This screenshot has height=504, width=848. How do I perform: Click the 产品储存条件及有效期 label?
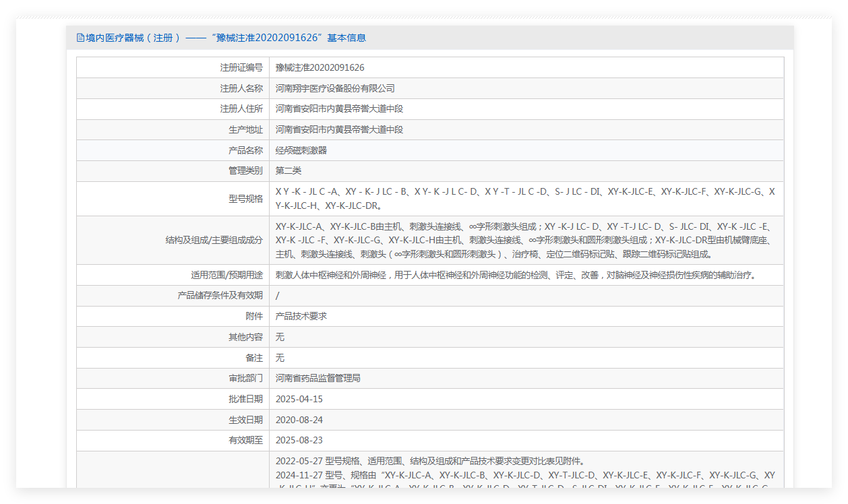(x=220, y=295)
